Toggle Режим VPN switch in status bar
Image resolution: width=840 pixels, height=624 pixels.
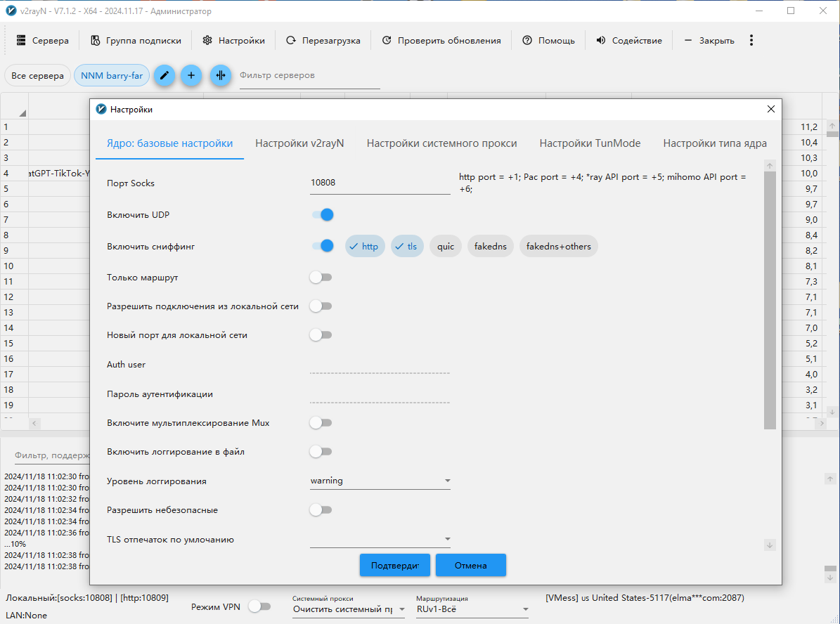click(x=259, y=606)
